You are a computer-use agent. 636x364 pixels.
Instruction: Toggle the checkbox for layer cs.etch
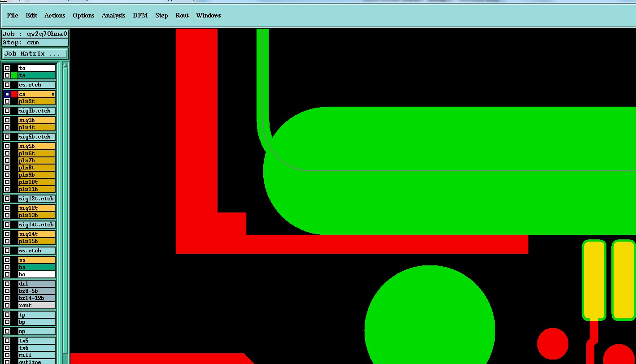[x=7, y=85]
